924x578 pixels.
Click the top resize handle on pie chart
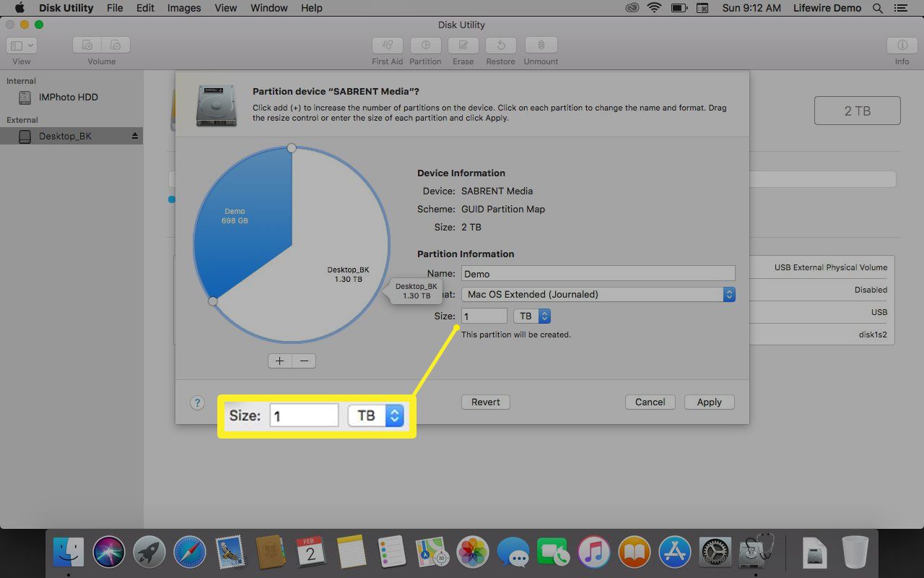(292, 147)
